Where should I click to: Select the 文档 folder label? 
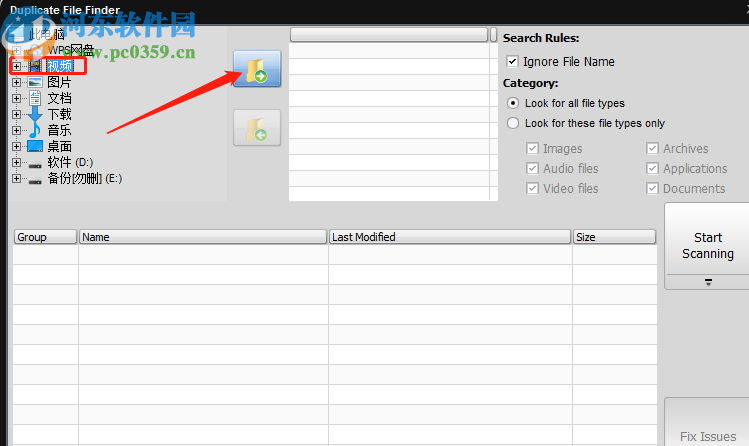(59, 98)
